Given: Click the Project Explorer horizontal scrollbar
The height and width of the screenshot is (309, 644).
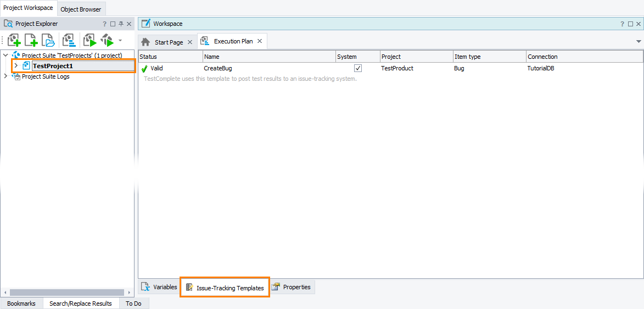Looking at the screenshot, I should click(67, 293).
